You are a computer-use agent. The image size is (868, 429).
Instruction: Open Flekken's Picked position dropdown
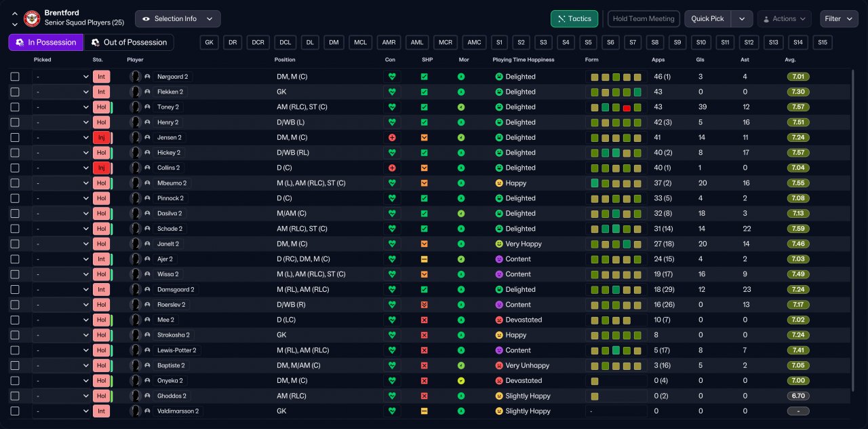click(60, 92)
